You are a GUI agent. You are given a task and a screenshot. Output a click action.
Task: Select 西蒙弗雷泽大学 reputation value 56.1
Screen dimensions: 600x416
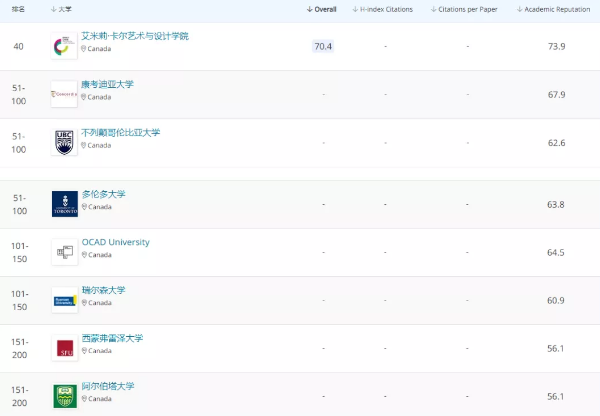click(x=556, y=348)
